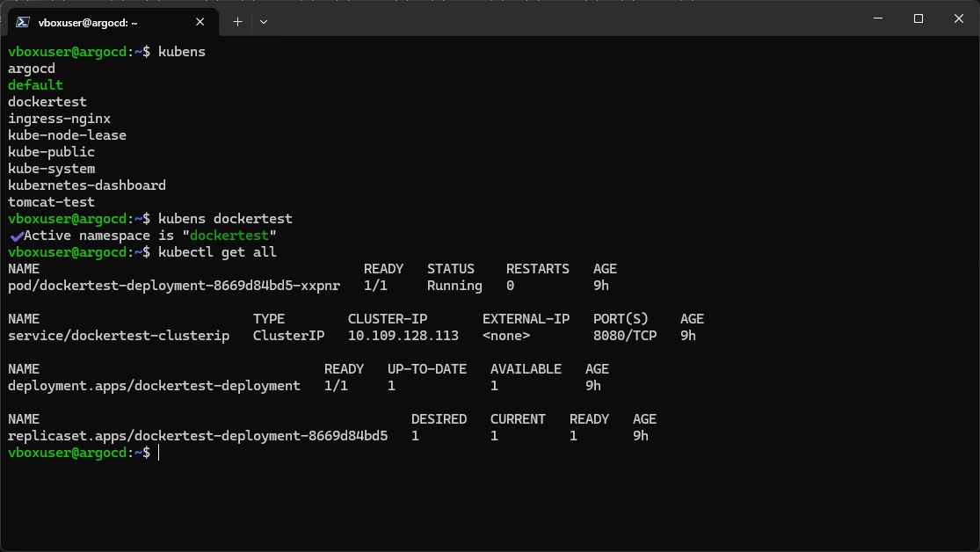Click the 'kubernetes-dashboard' namespace entry
This screenshot has width=980, height=552.
[x=87, y=185]
